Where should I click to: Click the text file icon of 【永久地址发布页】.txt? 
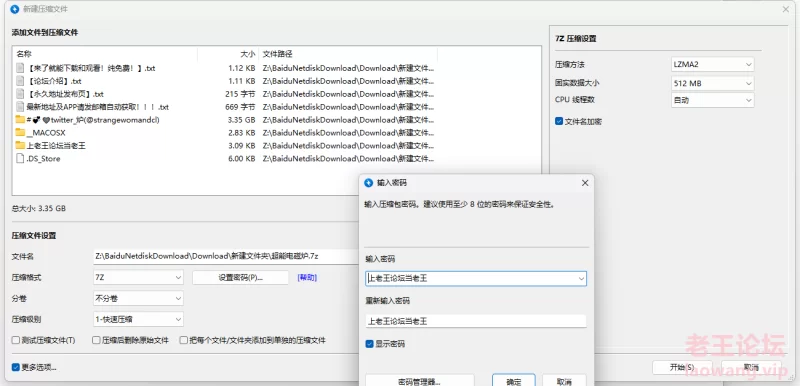(x=20, y=94)
